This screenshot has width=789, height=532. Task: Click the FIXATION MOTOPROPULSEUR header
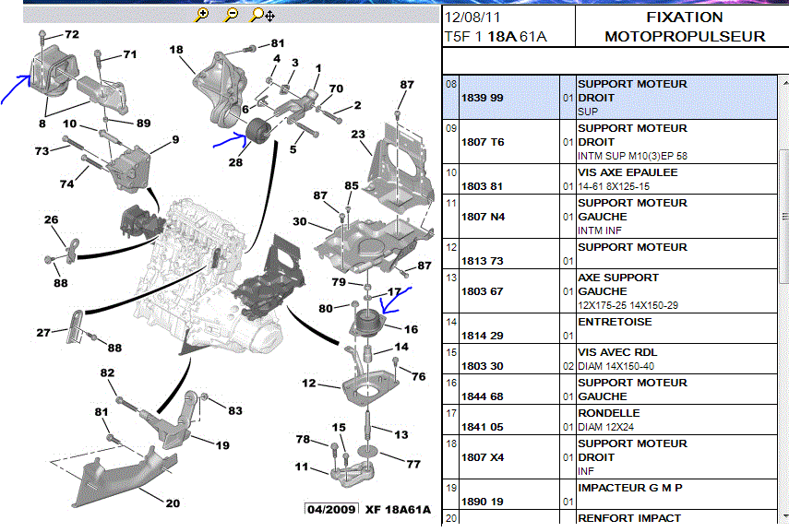click(x=684, y=27)
